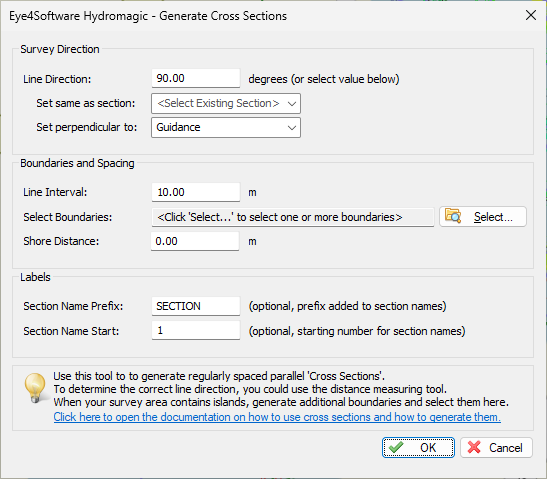Click the Line Interval field showing 10.00
The image size is (547, 479).
pyautogui.click(x=196, y=192)
